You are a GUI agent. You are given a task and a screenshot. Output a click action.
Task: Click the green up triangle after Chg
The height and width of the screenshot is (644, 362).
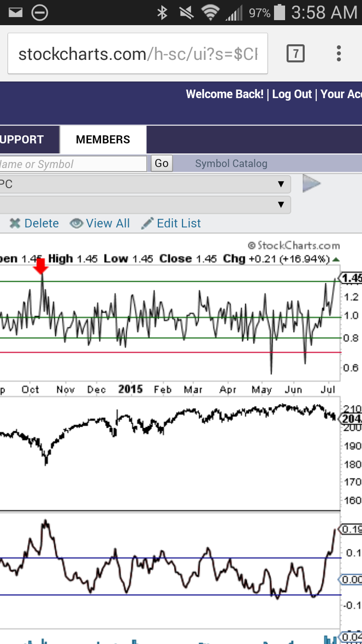(336, 259)
